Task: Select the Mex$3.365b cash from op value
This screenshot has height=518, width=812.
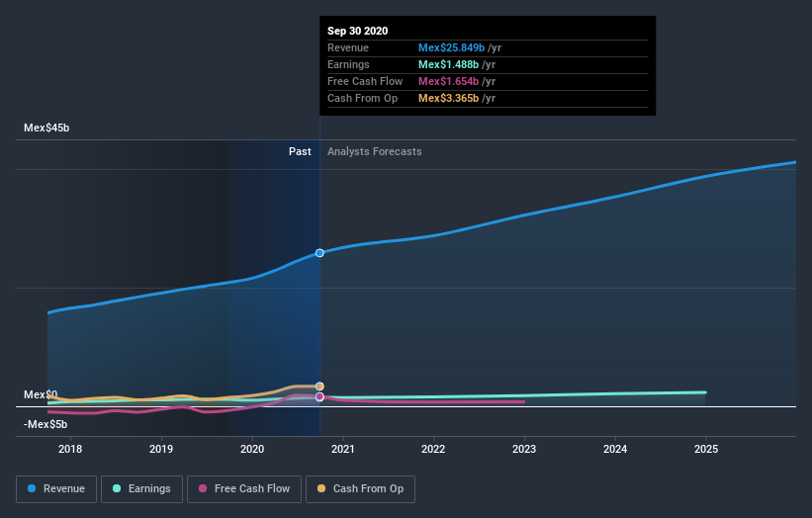Action: pyautogui.click(x=448, y=98)
